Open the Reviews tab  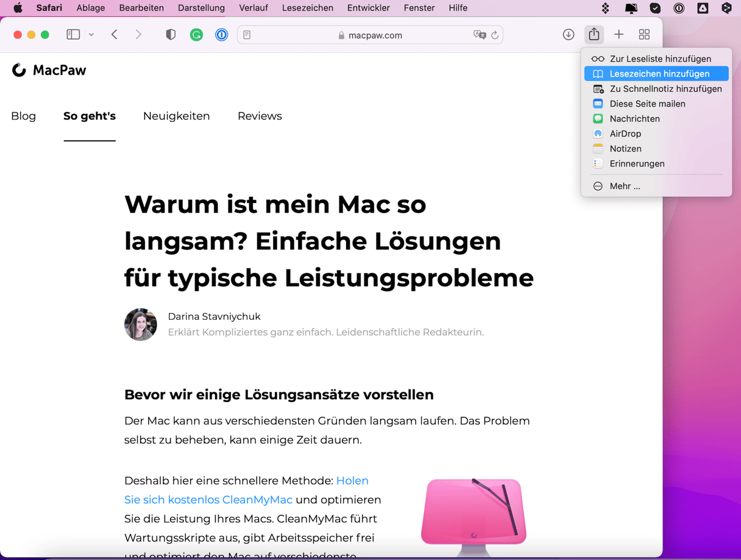coord(260,116)
